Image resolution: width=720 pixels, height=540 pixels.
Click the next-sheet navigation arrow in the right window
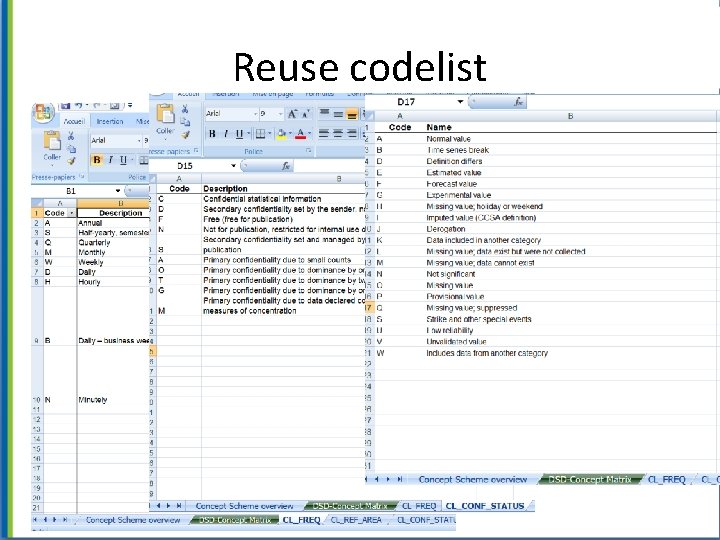pyautogui.click(x=388, y=479)
